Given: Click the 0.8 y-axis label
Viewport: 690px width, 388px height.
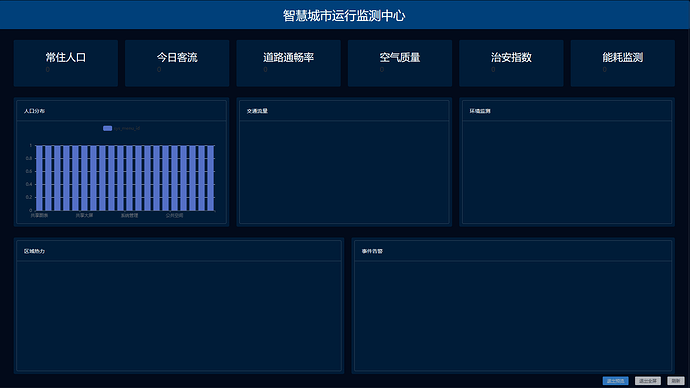Looking at the screenshot, I should [x=29, y=158].
